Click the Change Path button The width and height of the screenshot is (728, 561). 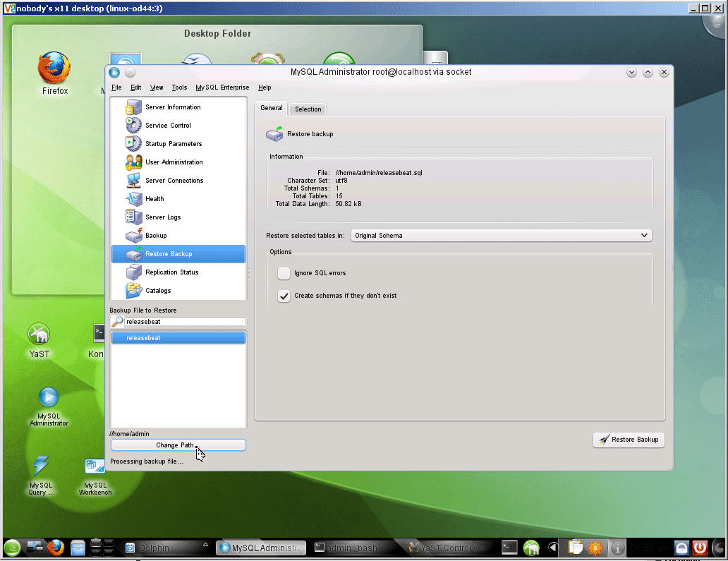[x=178, y=445]
